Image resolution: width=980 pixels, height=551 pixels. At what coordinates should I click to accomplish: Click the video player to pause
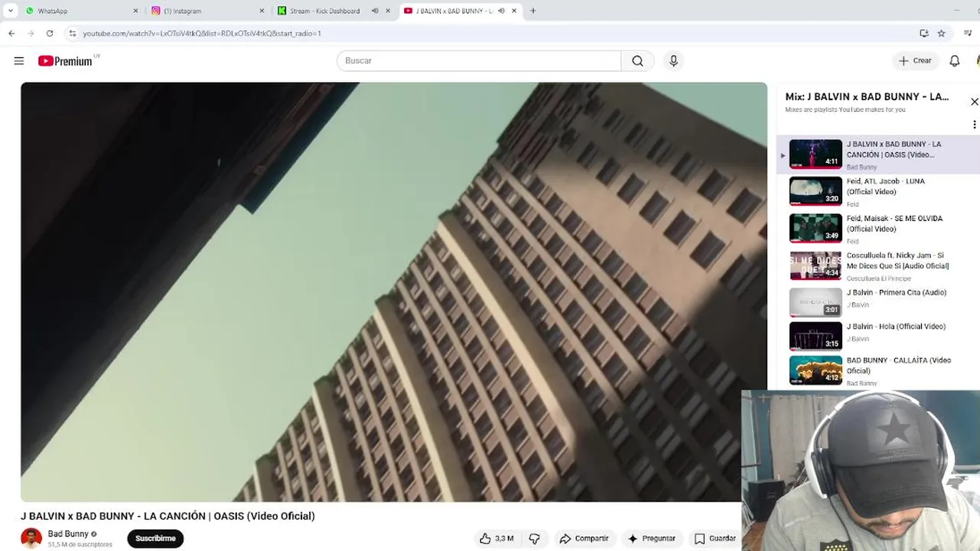[x=393, y=292]
